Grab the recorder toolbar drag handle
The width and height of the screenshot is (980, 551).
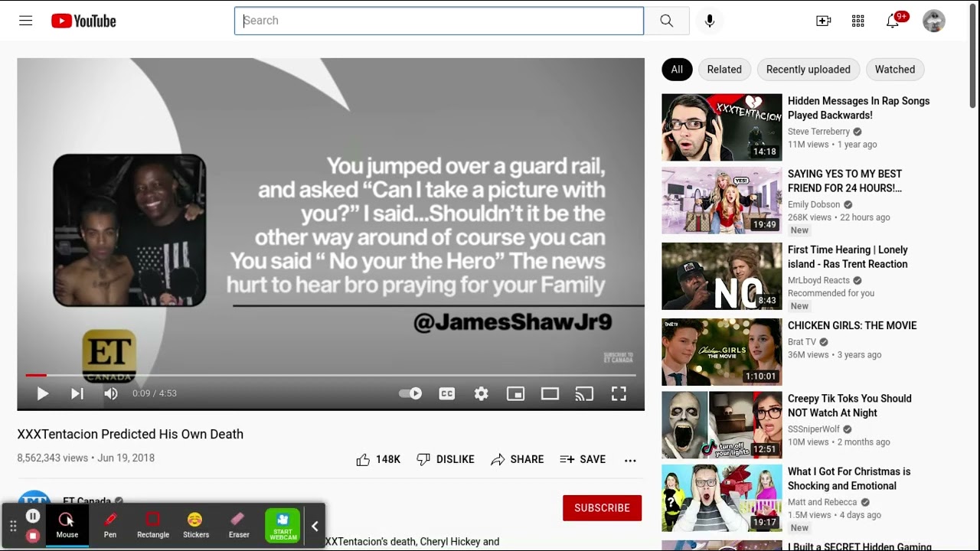click(x=13, y=527)
